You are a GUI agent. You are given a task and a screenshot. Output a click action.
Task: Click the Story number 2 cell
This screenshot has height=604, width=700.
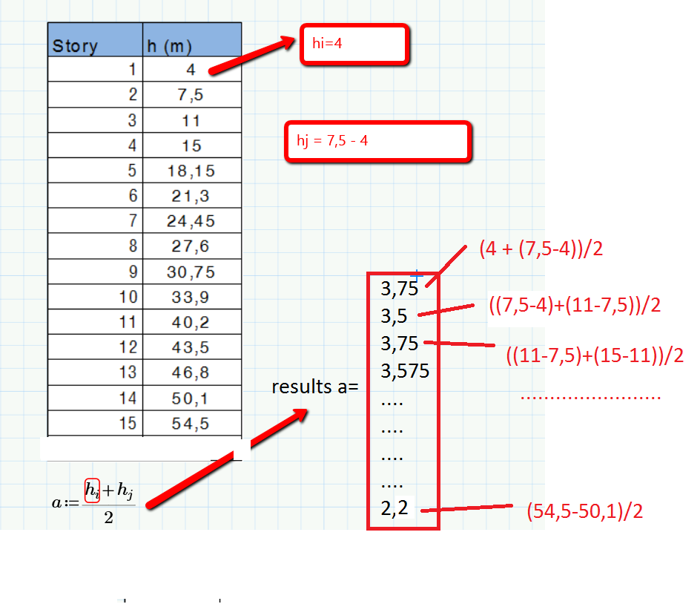[95, 95]
